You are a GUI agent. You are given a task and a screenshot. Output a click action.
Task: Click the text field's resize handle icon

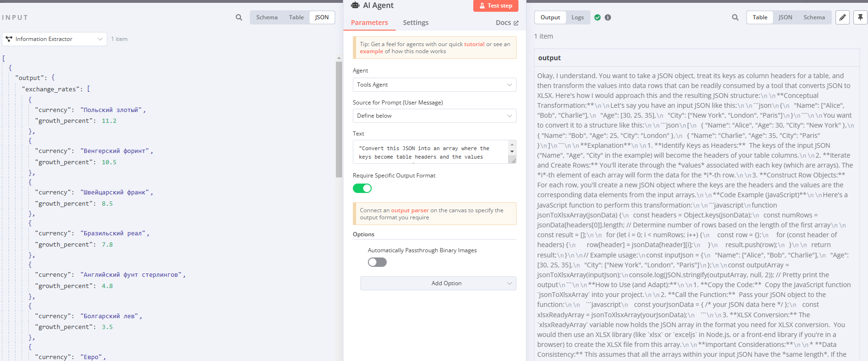point(513,160)
